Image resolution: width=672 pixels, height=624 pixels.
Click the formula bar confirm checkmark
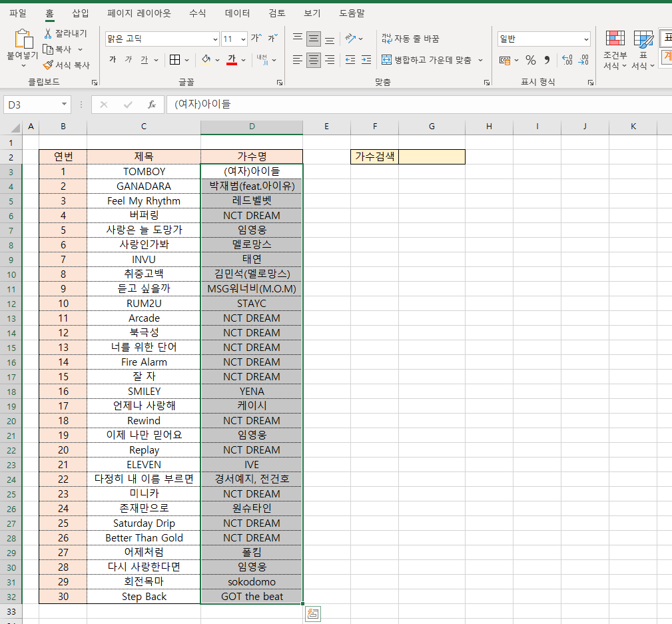pyautogui.click(x=128, y=105)
